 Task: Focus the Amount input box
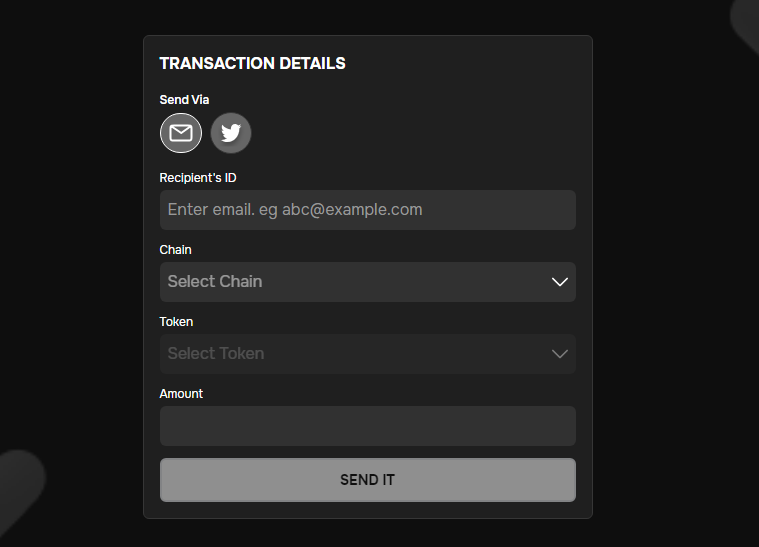tap(368, 426)
